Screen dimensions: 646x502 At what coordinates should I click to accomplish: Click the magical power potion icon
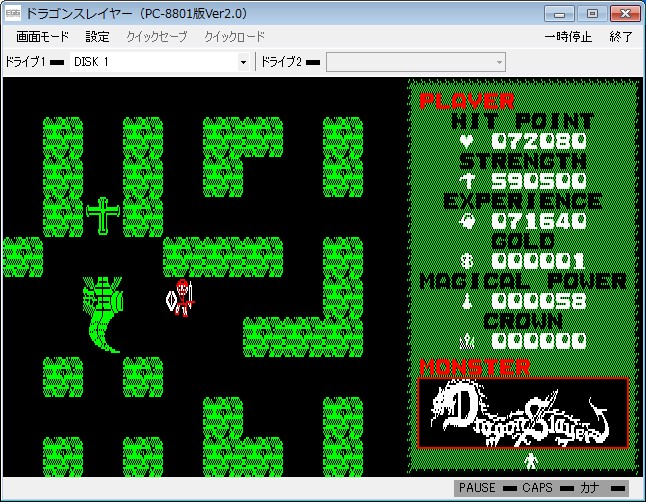[467, 301]
